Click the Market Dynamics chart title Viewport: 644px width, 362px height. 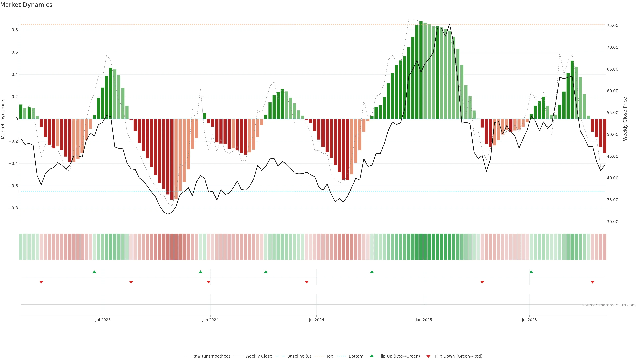(x=26, y=5)
